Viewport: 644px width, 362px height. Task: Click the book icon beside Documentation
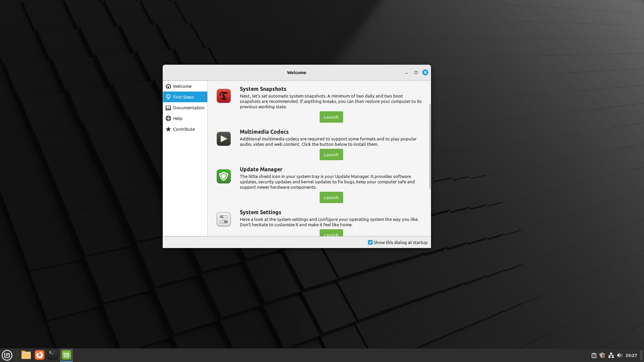pos(168,108)
